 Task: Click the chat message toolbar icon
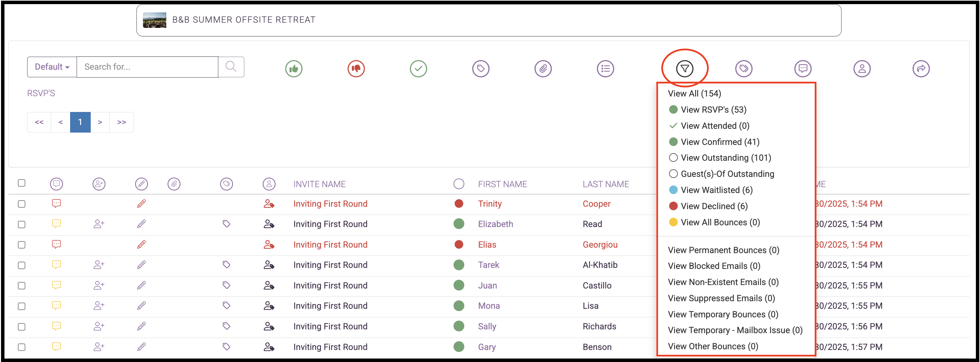(x=803, y=69)
